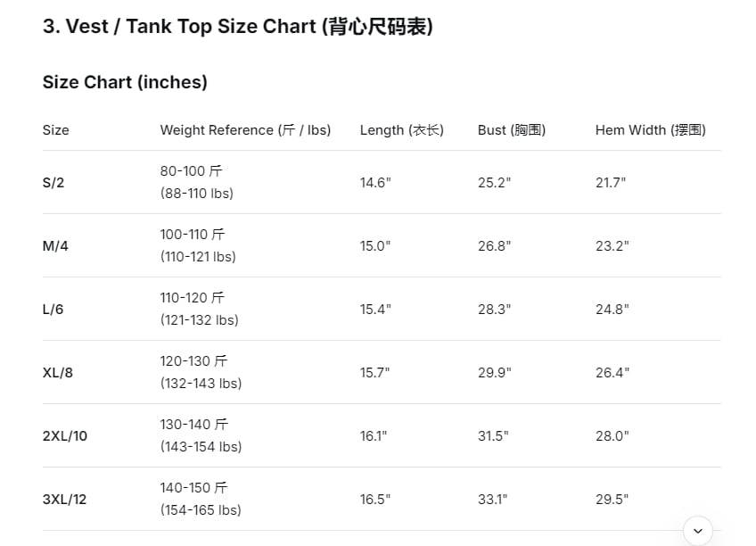The image size is (756, 546).
Task: Click the M/4 size row label
Action: coord(55,246)
